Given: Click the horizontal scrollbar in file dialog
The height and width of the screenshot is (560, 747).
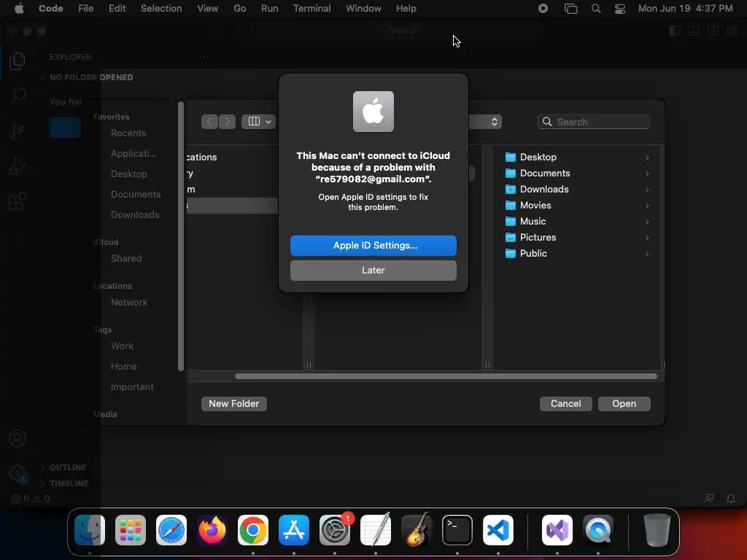Looking at the screenshot, I should click(446, 376).
